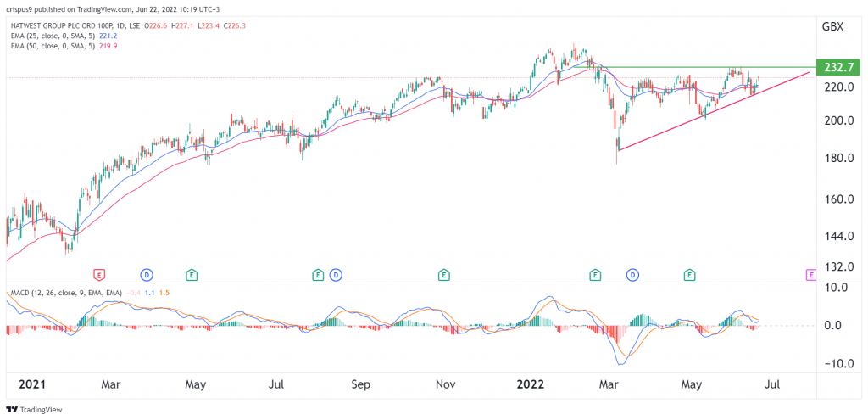Click the Sep time axis label
Image resolution: width=868 pixels, height=420 pixels.
[360, 384]
